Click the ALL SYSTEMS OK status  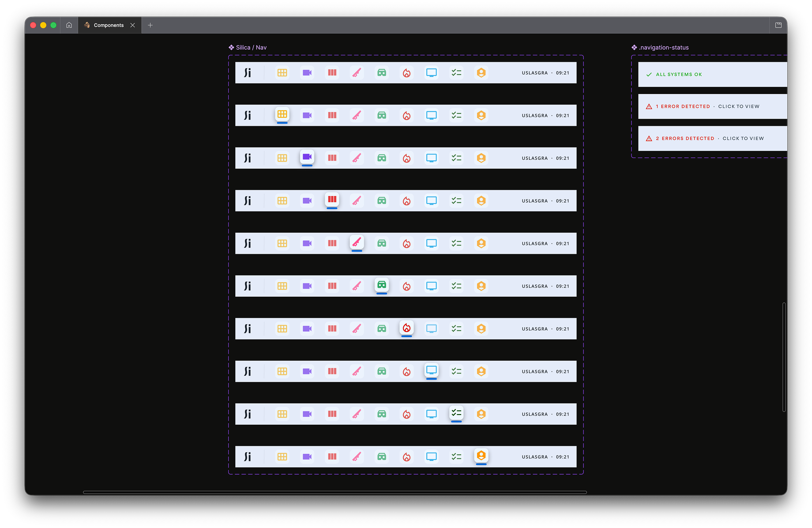pyautogui.click(x=679, y=75)
